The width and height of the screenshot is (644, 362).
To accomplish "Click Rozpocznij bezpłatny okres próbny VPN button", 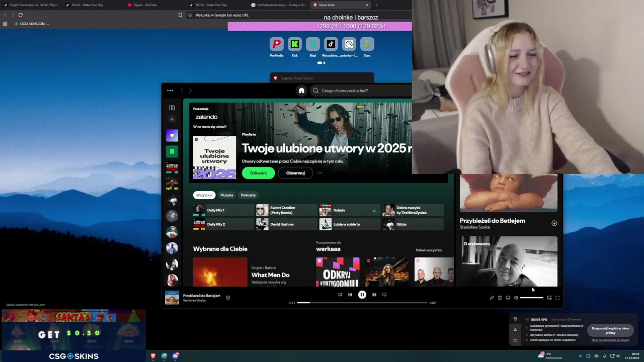I will (610, 330).
